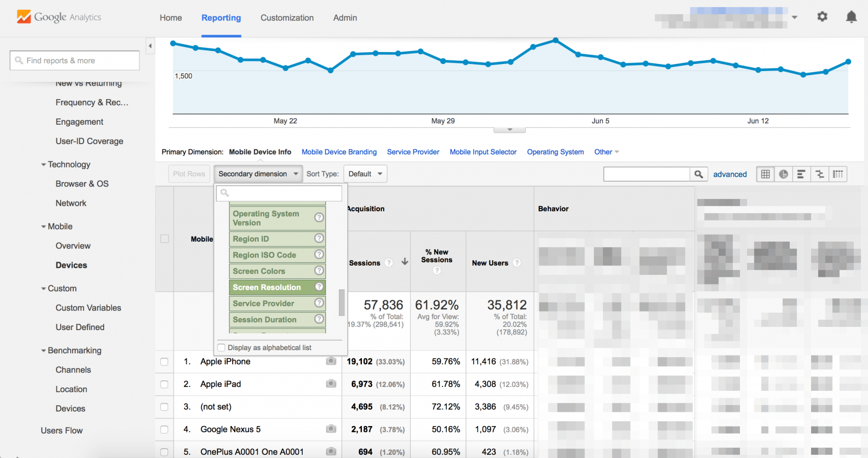Click the chart peak data point
The height and width of the screenshot is (458, 868).
[x=556, y=40]
